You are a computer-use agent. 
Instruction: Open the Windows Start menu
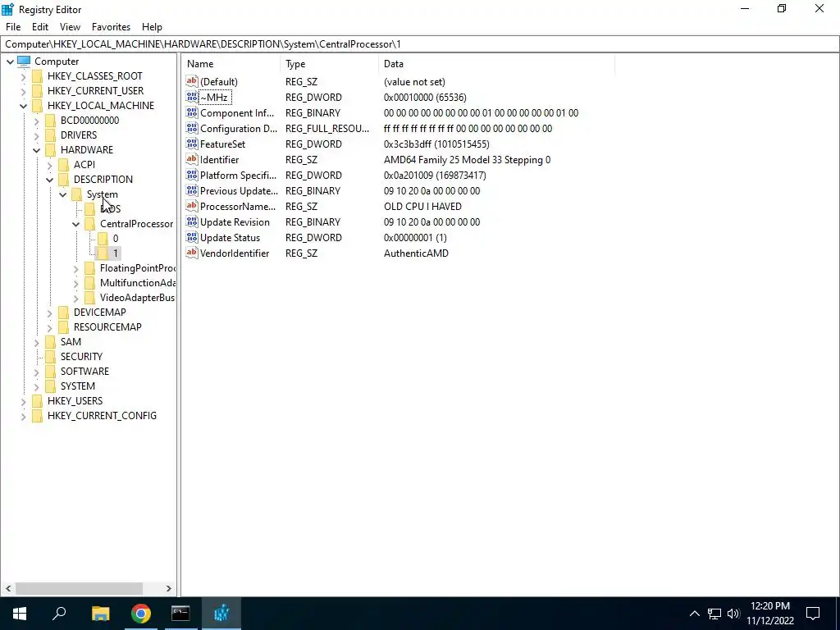20,614
